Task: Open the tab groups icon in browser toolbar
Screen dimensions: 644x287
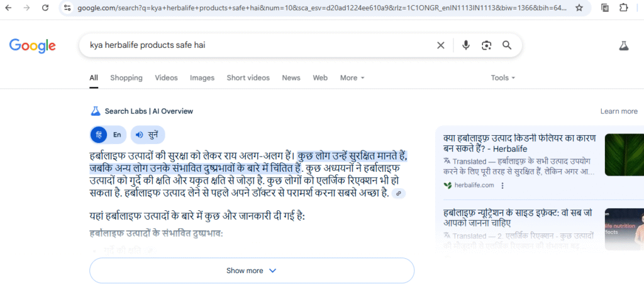Action: (x=605, y=8)
